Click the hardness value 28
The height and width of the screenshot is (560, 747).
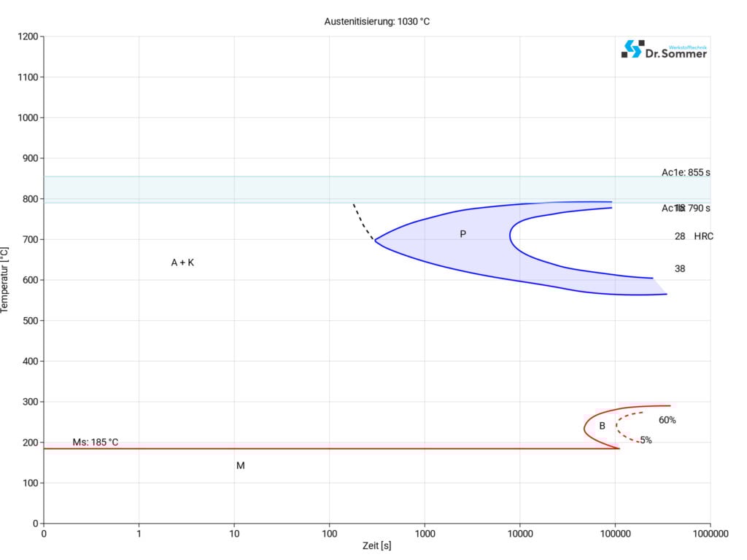pos(680,236)
